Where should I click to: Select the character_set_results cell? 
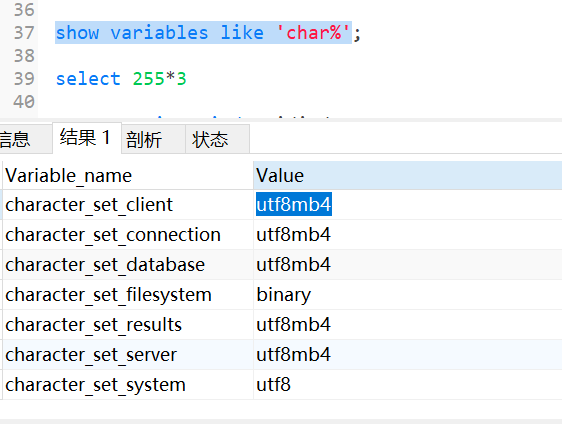pyautogui.click(x=128, y=325)
